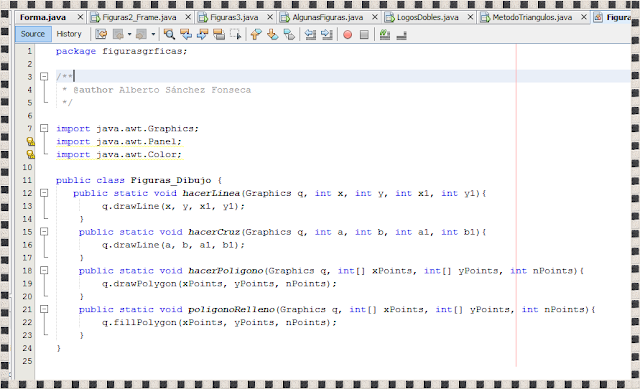This screenshot has height=389, width=640.
Task: Switch editor to History view
Action: 69,34
